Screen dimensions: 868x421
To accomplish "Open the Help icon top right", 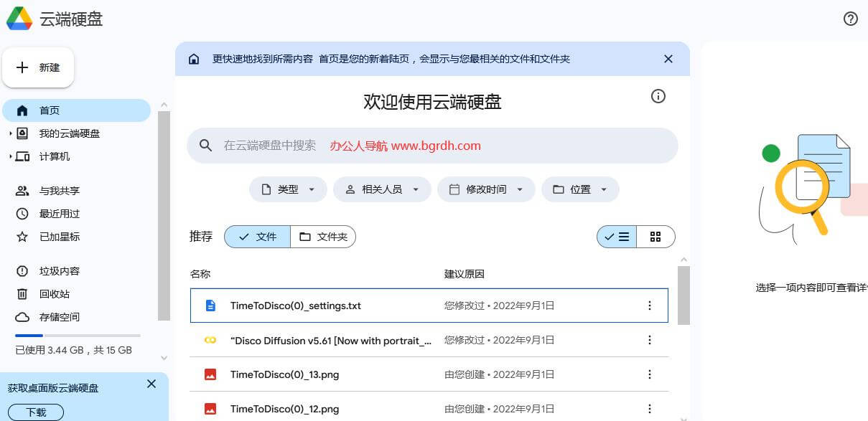I will (x=851, y=19).
